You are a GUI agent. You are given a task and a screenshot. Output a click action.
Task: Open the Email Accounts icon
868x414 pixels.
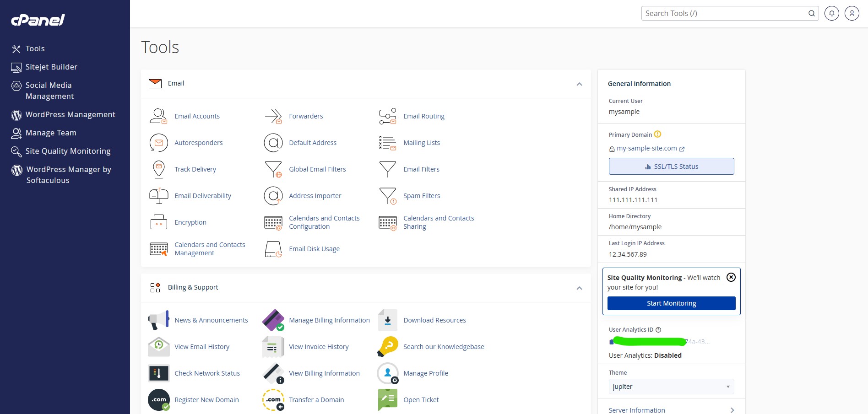pyautogui.click(x=158, y=116)
